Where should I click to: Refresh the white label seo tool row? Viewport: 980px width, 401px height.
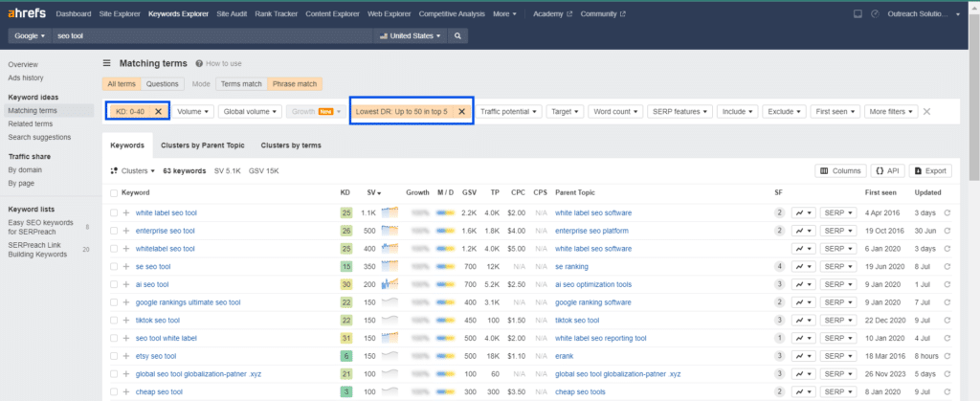[x=947, y=213]
